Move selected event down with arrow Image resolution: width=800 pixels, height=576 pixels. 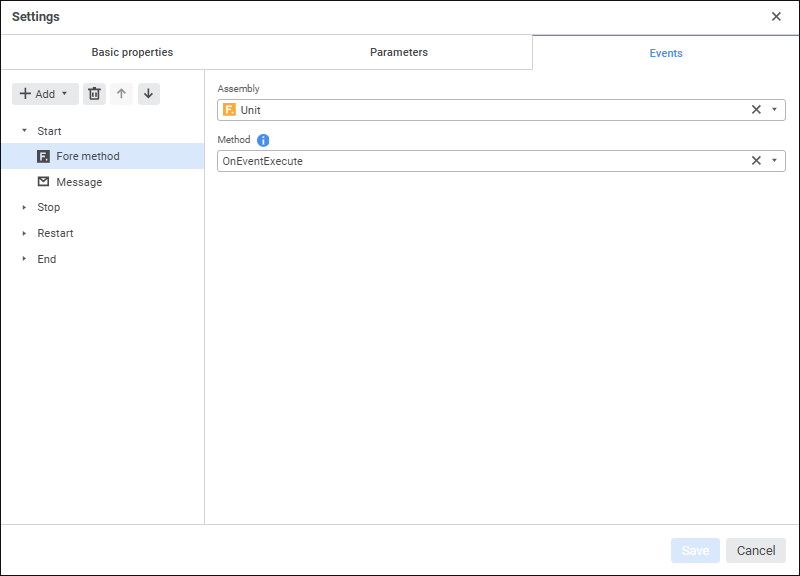click(148, 94)
